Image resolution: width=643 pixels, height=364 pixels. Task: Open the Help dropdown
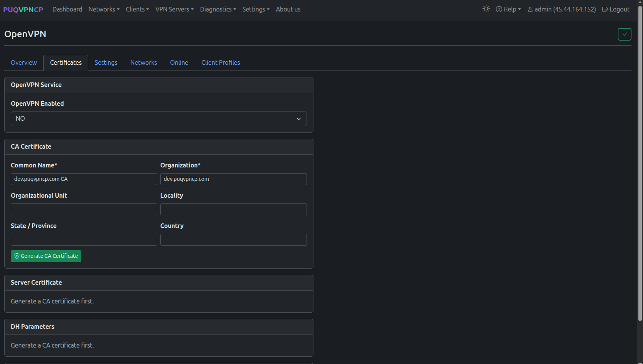508,9
